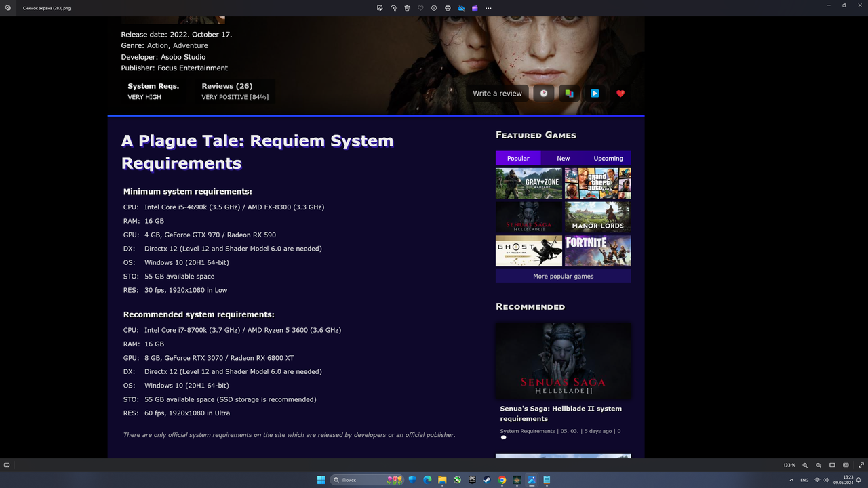Toggle the filmstrip icon at bottom-left

click(x=7, y=465)
